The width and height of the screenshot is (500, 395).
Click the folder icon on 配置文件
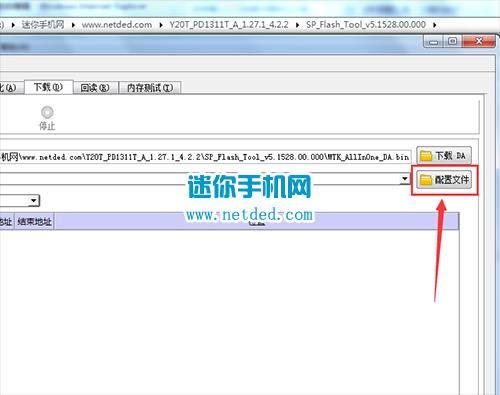tap(426, 180)
